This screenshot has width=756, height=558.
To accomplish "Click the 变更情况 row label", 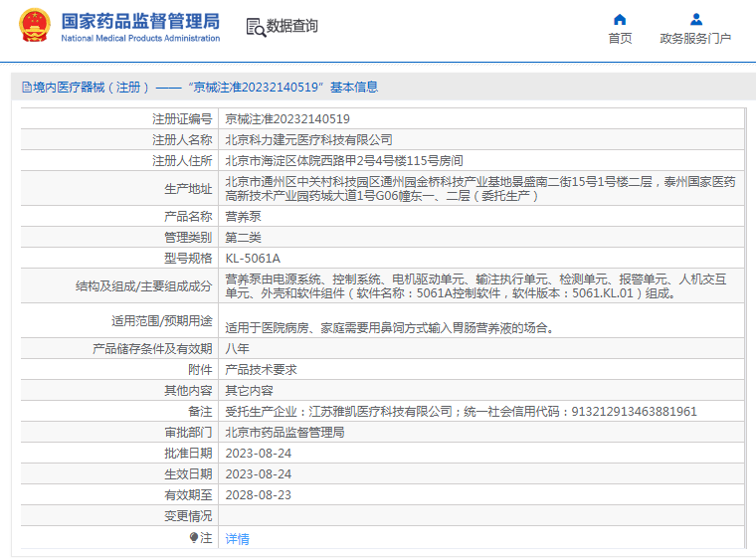I will click(188, 516).
